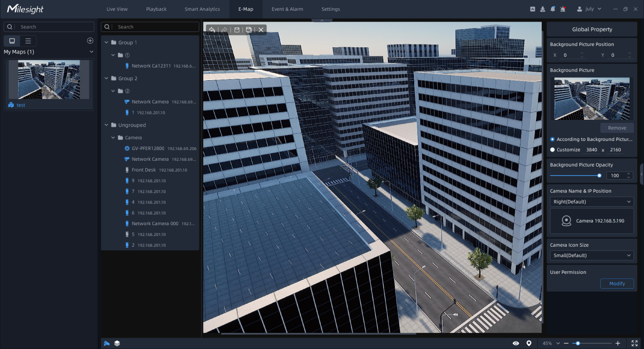The width and height of the screenshot is (644, 349).
Task: Click the Background Picture Opacity slider handle
Action: [599, 176]
